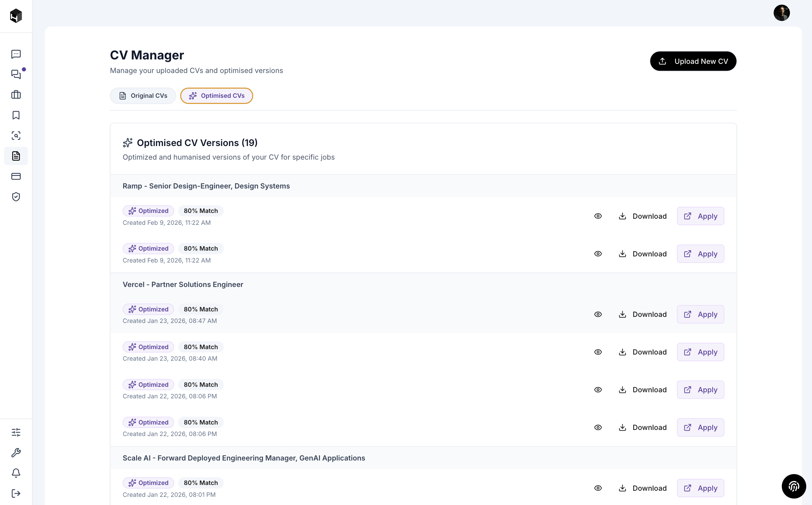This screenshot has width=812, height=505.
Task: Open the shield check icon
Action: [16, 197]
